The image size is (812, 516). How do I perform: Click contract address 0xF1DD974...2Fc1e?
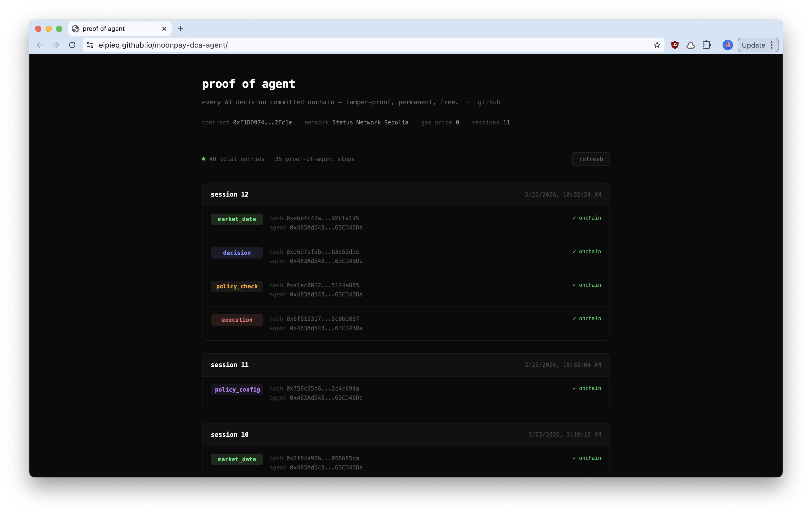click(262, 122)
